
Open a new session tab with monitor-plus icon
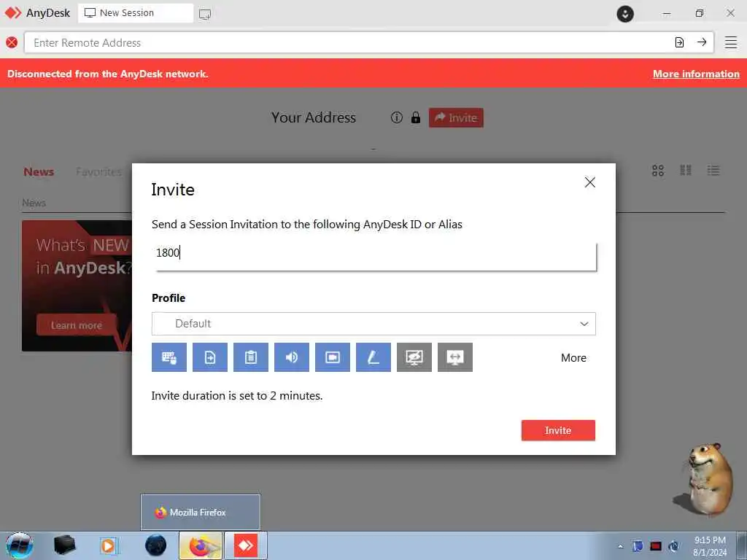pyautogui.click(x=205, y=14)
